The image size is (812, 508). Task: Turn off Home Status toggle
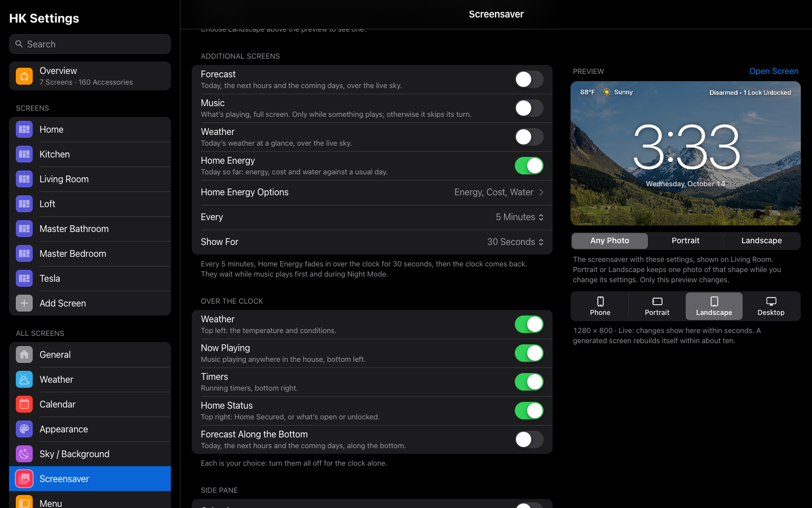529,411
